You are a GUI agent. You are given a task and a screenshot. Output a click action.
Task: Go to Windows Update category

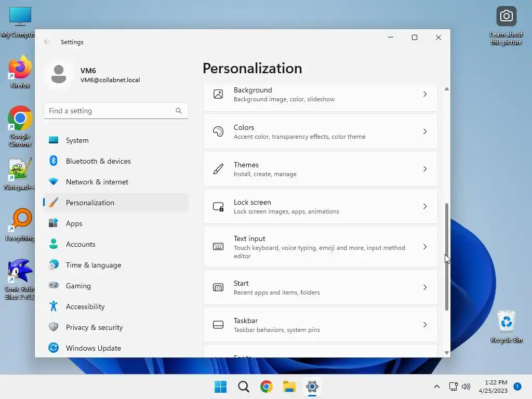[x=116, y=348]
